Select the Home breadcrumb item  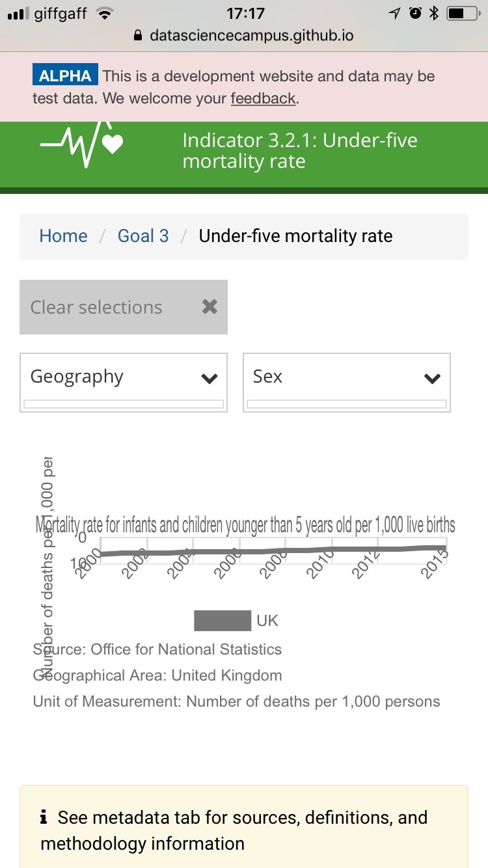[x=63, y=236]
